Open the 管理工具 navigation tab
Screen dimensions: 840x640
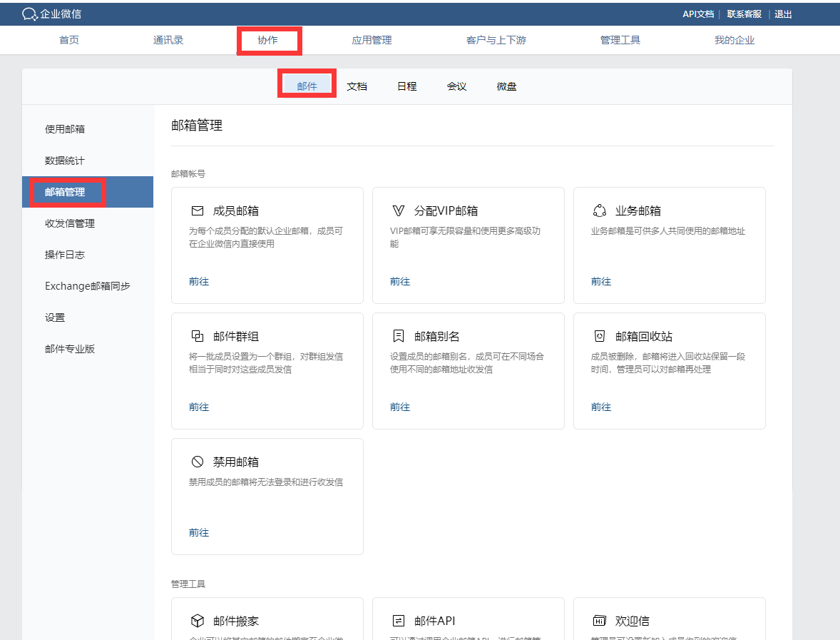click(620, 40)
